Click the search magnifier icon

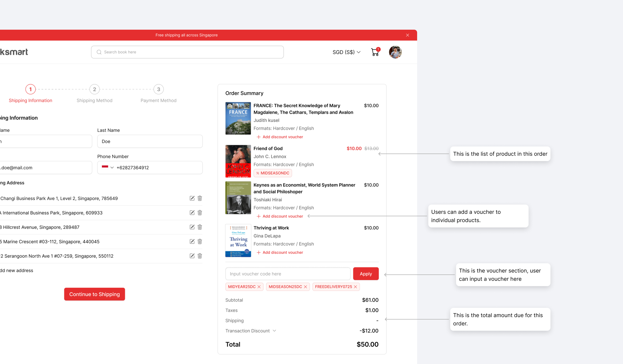(x=99, y=52)
